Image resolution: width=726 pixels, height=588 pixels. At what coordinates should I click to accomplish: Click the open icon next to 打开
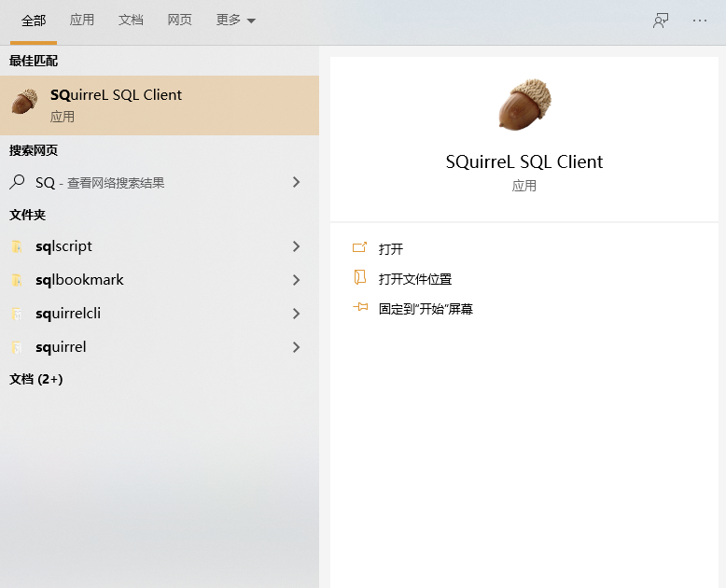[360, 247]
